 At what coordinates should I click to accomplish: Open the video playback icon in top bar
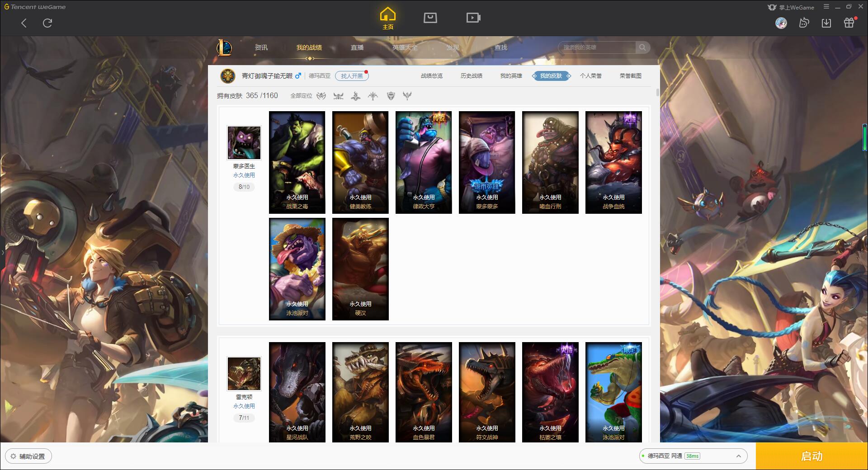pyautogui.click(x=473, y=18)
